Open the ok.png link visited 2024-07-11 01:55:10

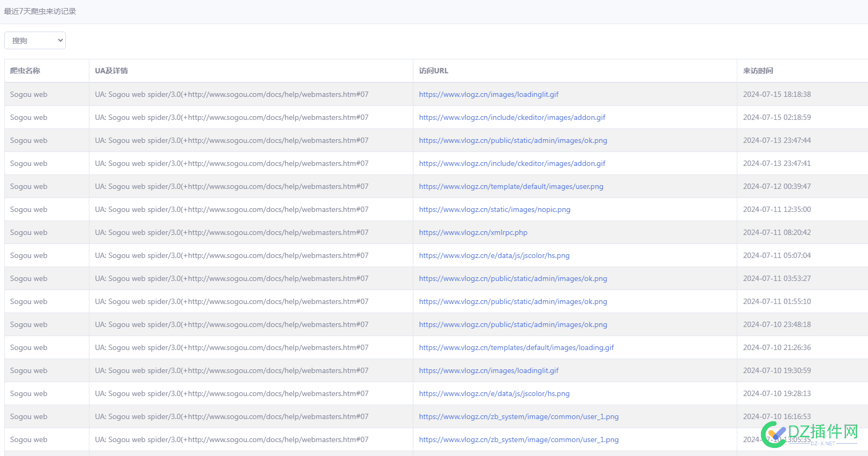click(513, 301)
